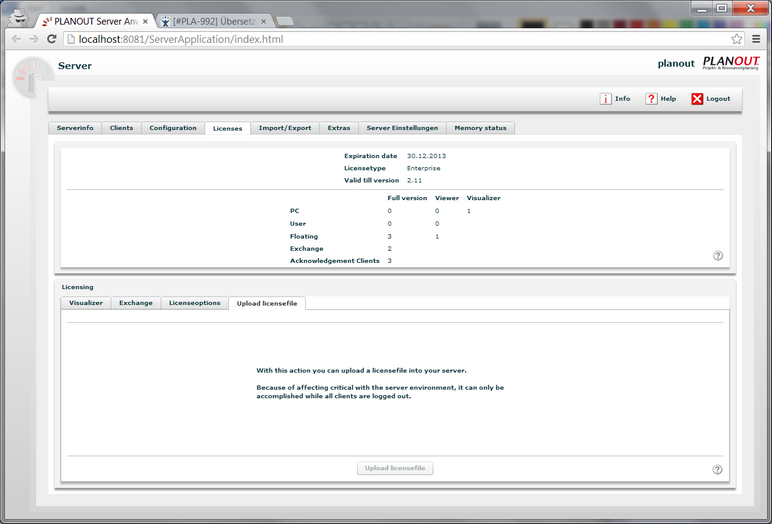Click the help circle in license summary panel
The height and width of the screenshot is (524, 772).
pyautogui.click(x=718, y=256)
